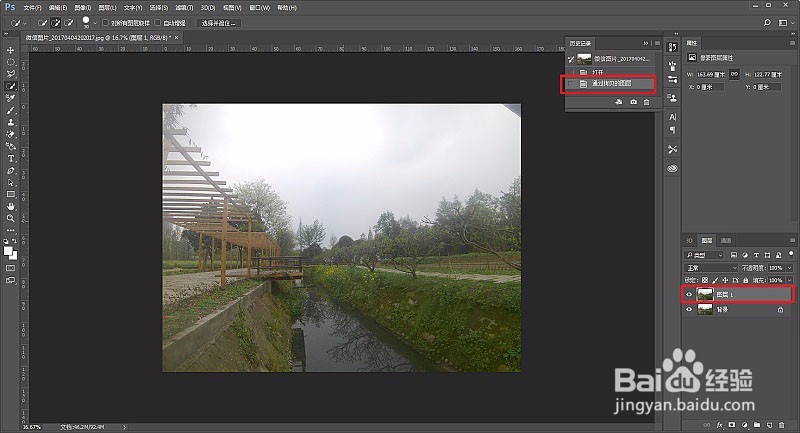Open the workspace switcher dropdown
The width and height of the screenshot is (800, 433).
pos(785,23)
